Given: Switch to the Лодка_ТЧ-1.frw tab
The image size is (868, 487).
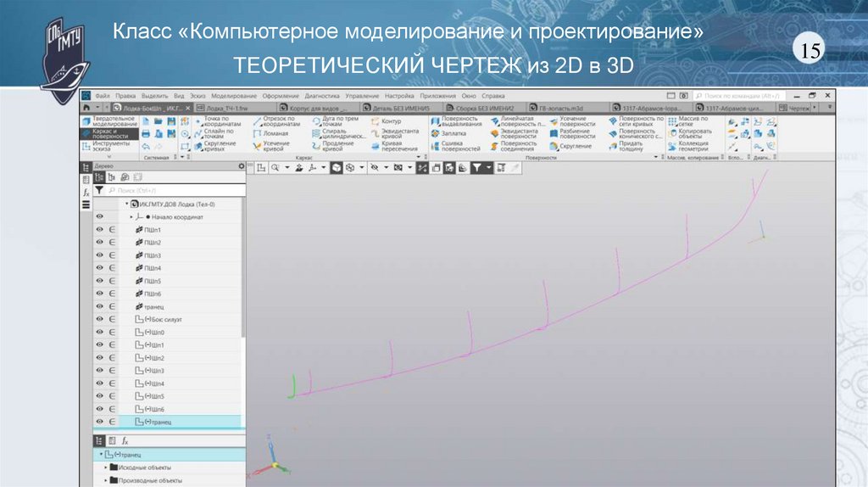Looking at the screenshot, I should pyautogui.click(x=236, y=108).
